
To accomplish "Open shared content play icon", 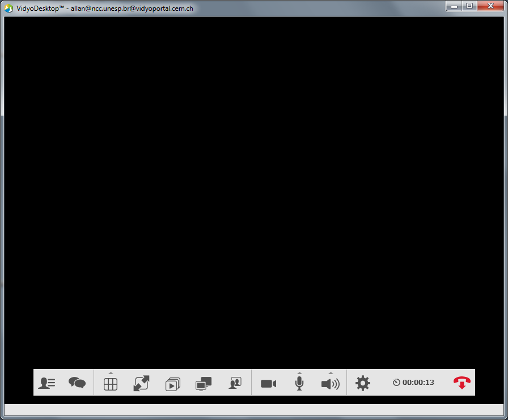I will [x=173, y=384].
